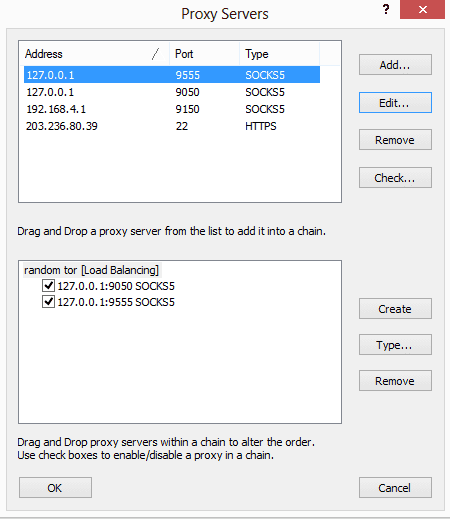Viewport: 450px width, 519px height.
Task: Cancel the Proxy Servers dialog
Action: (395, 488)
